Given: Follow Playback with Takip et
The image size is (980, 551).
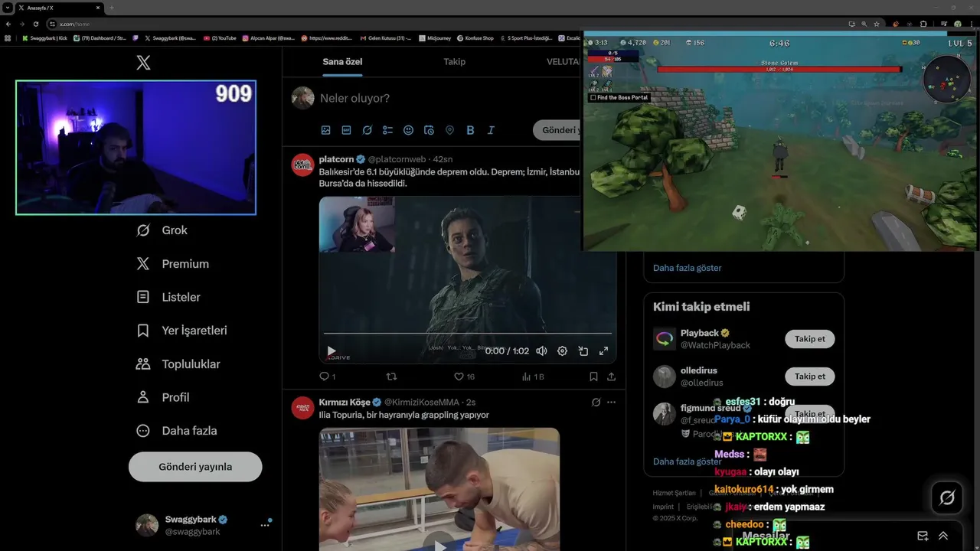Looking at the screenshot, I should (809, 339).
